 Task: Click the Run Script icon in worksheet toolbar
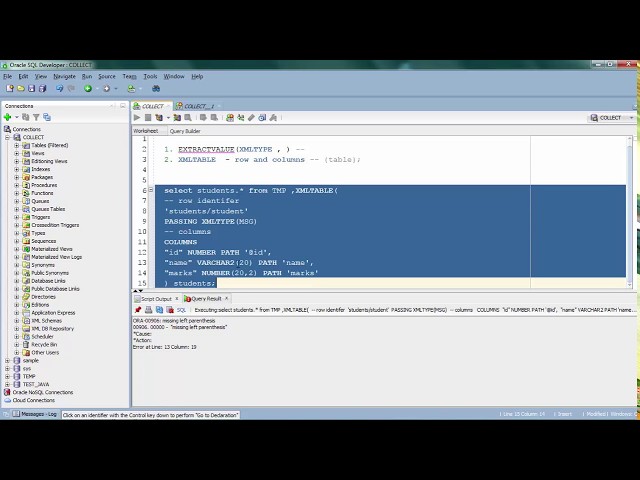(148, 118)
